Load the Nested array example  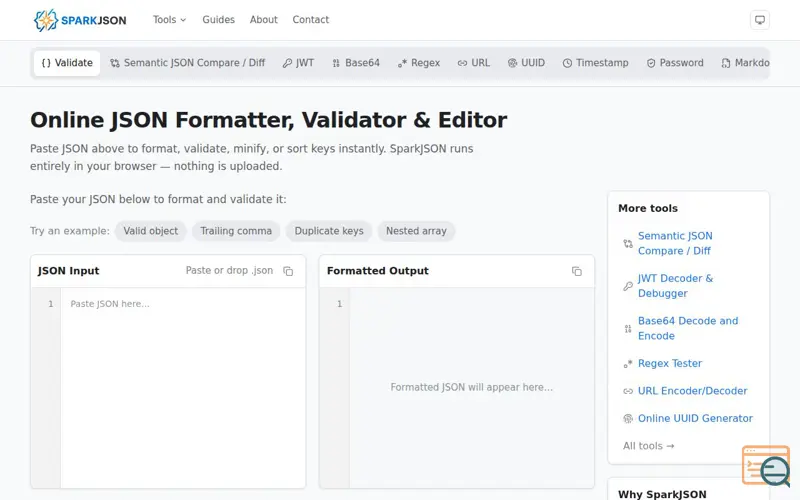(x=416, y=231)
